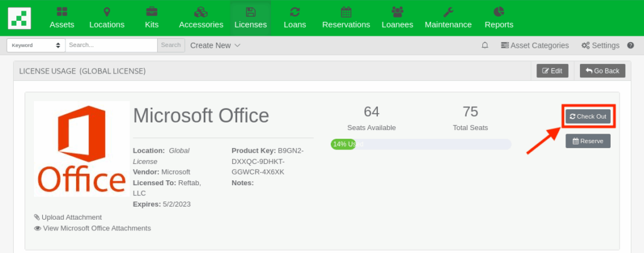Open the Maintenance section
The width and height of the screenshot is (644, 253).
tap(448, 18)
